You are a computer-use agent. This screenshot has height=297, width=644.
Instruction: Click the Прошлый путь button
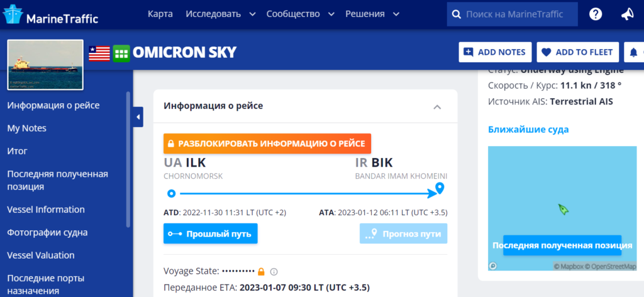tap(210, 233)
